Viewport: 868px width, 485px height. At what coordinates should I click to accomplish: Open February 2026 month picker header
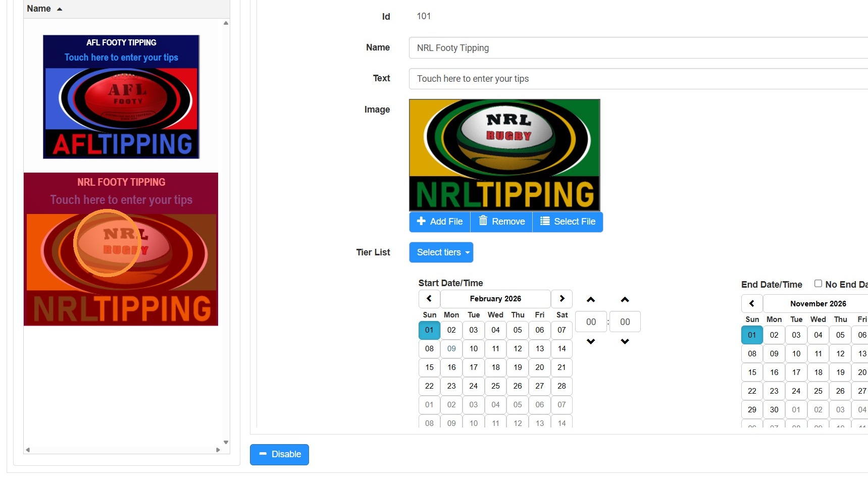tap(495, 299)
